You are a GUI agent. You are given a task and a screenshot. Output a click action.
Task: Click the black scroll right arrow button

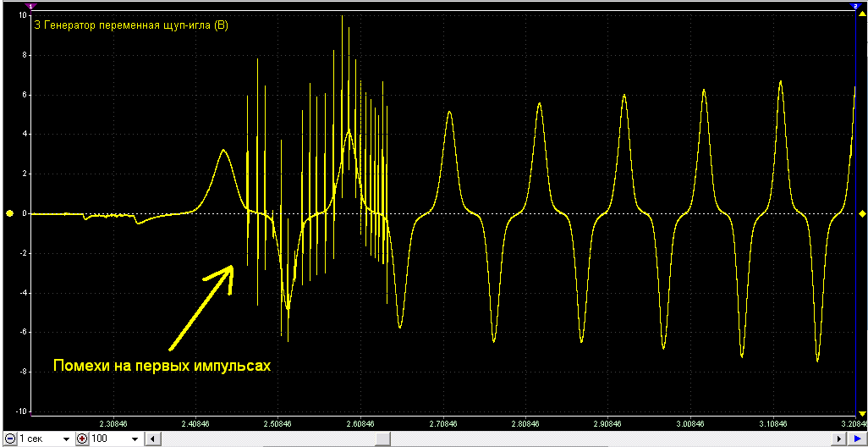click(x=839, y=439)
